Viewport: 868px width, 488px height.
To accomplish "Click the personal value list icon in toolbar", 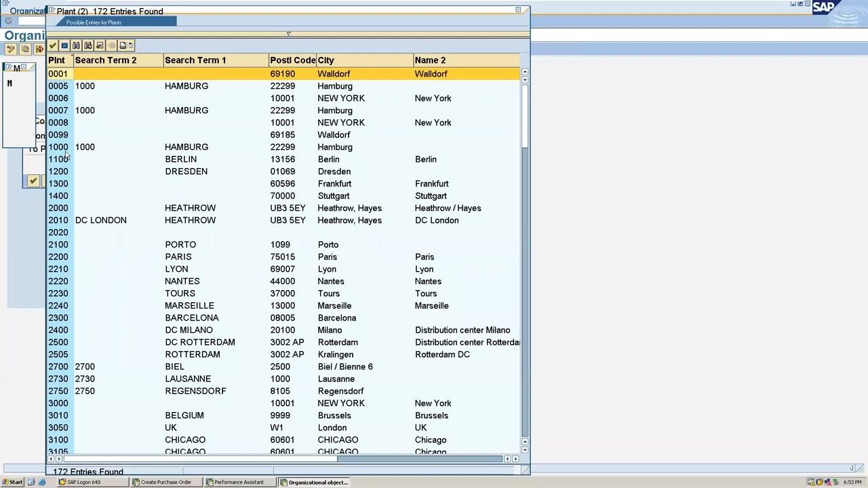I will click(x=100, y=45).
